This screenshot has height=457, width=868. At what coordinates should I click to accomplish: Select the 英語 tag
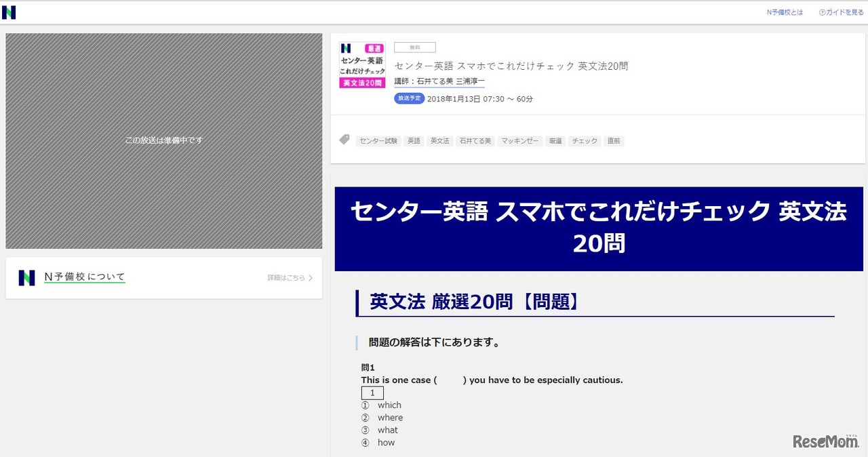[414, 141]
